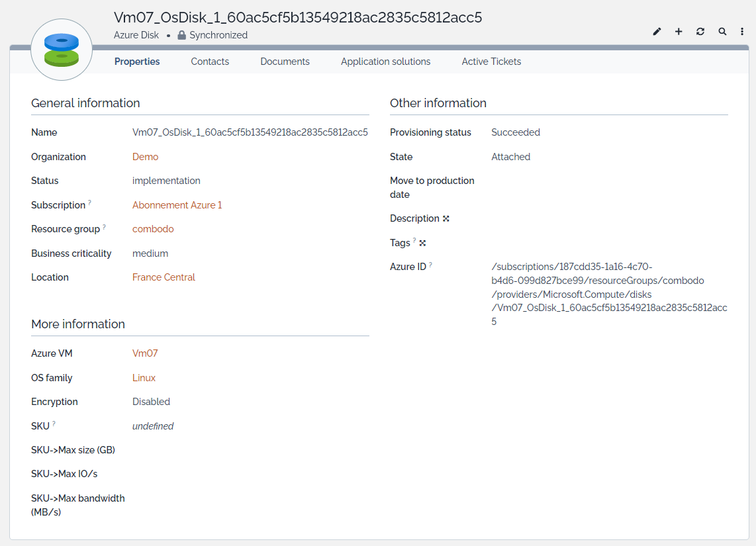Click the pencil edit icon
This screenshot has width=756, height=546.
(657, 32)
